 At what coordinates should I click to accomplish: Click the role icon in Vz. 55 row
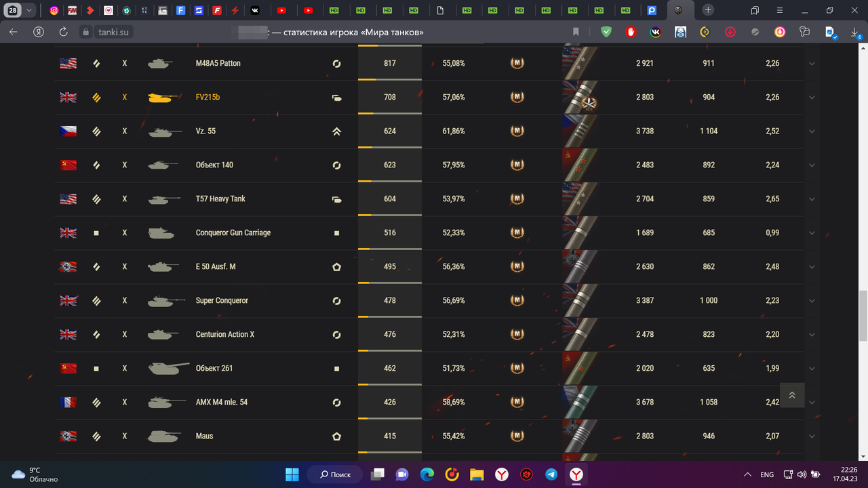pyautogui.click(x=336, y=131)
